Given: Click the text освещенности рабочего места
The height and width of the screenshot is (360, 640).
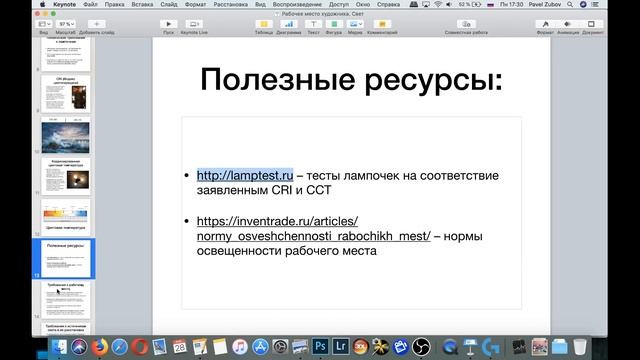Looking at the screenshot, I should [287, 251].
